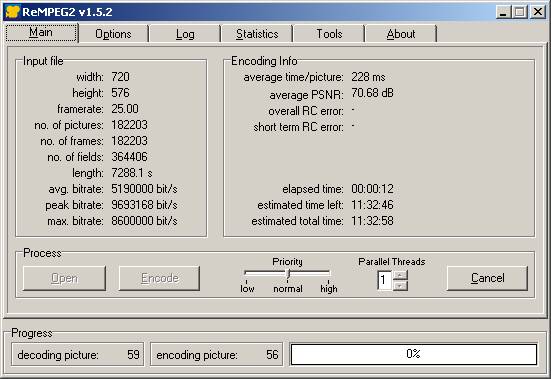This screenshot has height=379, width=551.
Task: Click the avg. bitrate value 5190000 bit/s
Action: [144, 189]
